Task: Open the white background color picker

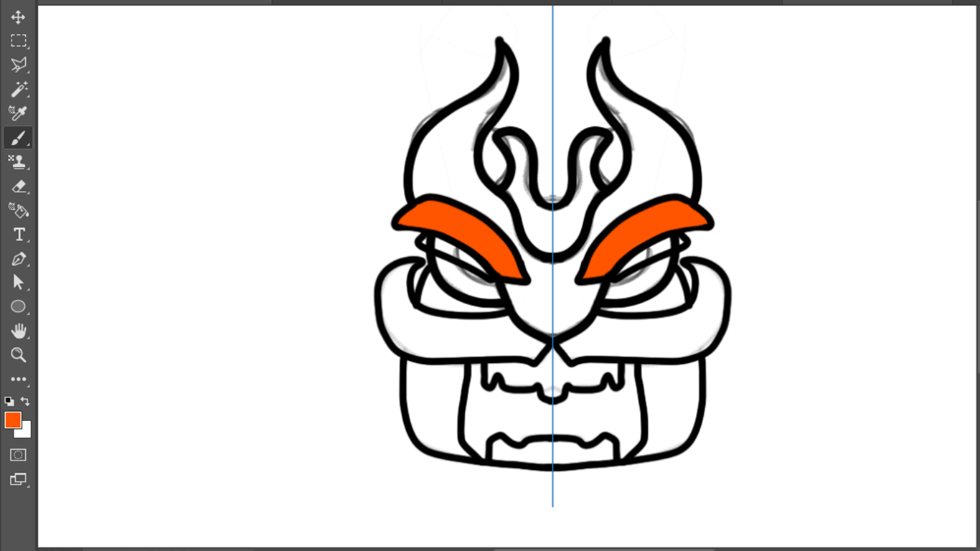Action: [x=27, y=433]
